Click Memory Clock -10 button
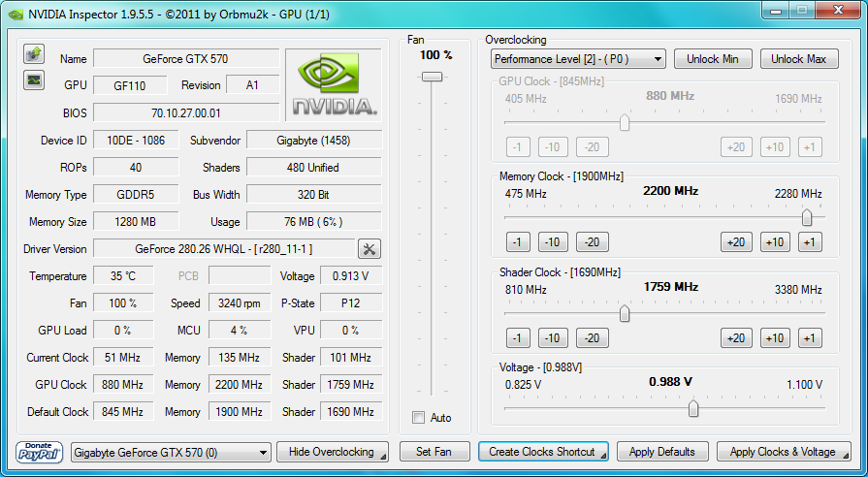 553,242
